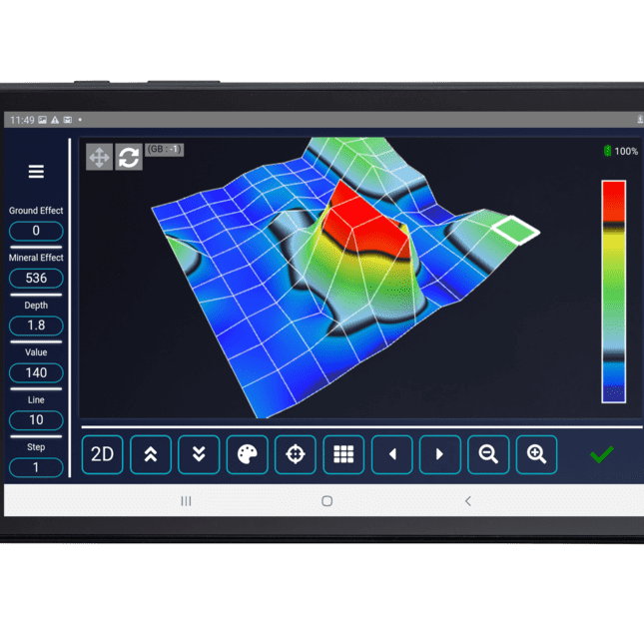This screenshot has width=644, height=644.
Task: Zoom in with the plus magnifier
Action: [536, 454]
